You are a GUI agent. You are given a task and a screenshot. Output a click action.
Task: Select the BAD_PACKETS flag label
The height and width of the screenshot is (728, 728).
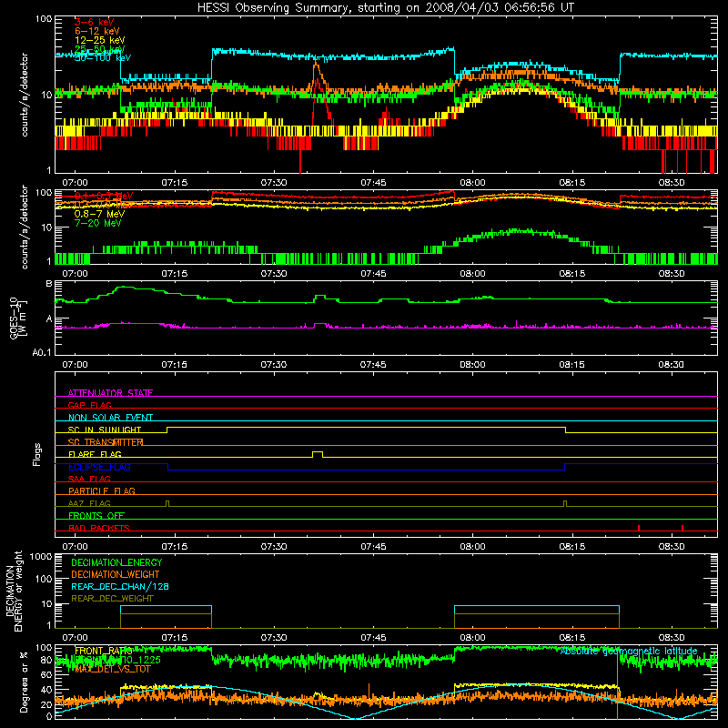pyautogui.click(x=99, y=528)
